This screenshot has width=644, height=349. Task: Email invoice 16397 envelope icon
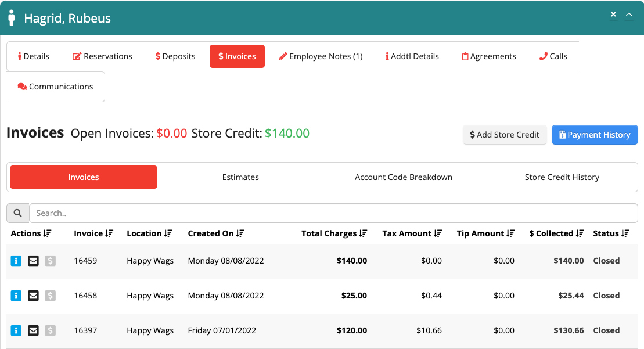(33, 330)
